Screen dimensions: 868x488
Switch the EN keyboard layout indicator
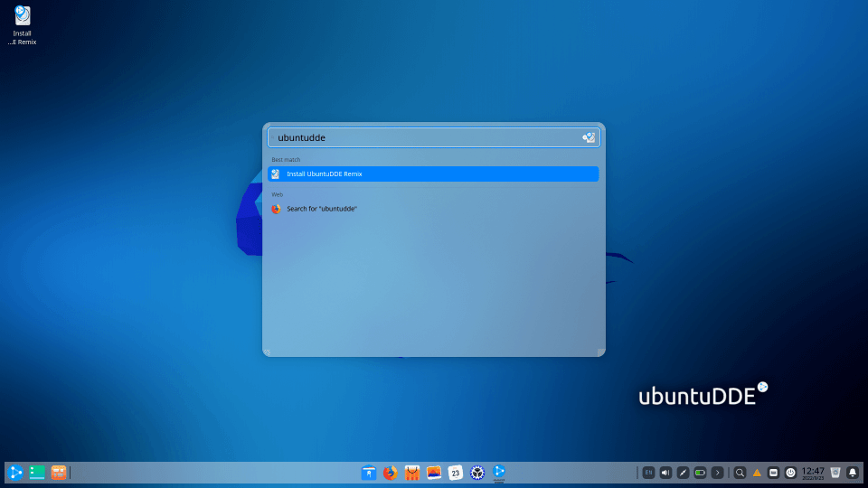pos(648,472)
